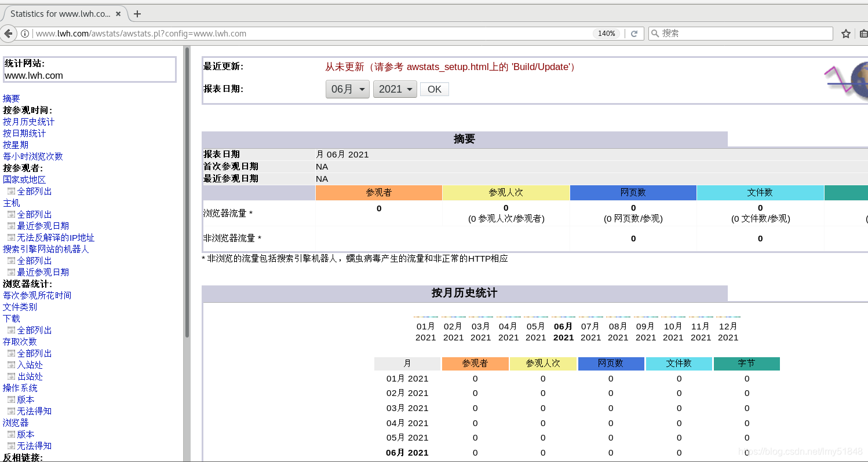Click the AWStats globe logo
This screenshot has height=462, width=868.
point(847,80)
